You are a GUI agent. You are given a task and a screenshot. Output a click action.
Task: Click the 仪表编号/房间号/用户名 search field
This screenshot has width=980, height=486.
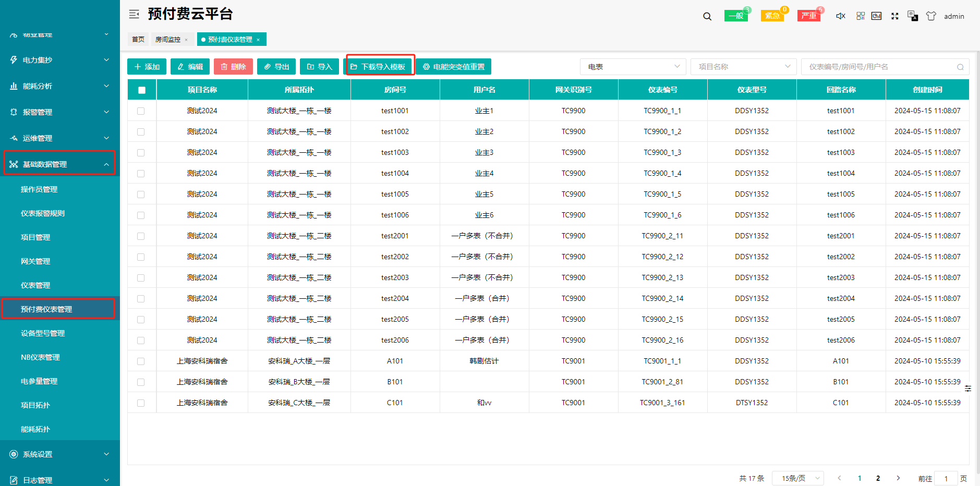(x=881, y=67)
